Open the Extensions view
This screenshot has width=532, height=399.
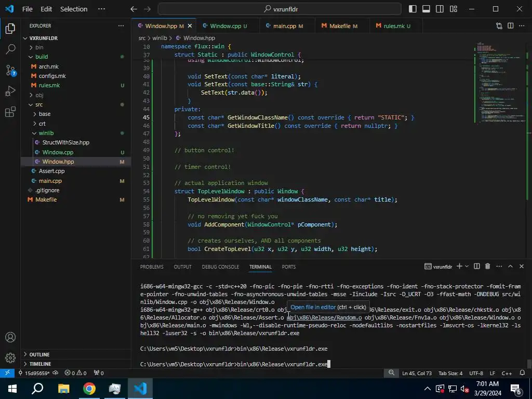click(10, 112)
